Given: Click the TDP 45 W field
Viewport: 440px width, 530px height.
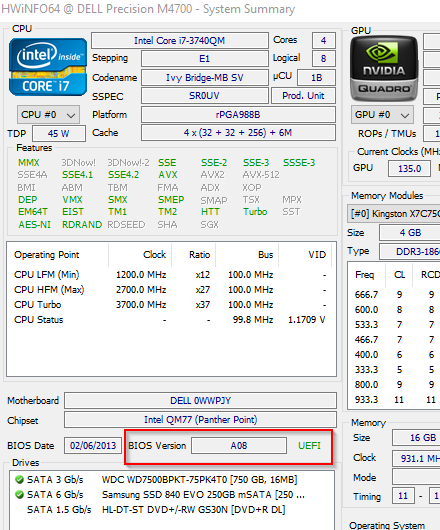Looking at the screenshot, I should [59, 134].
